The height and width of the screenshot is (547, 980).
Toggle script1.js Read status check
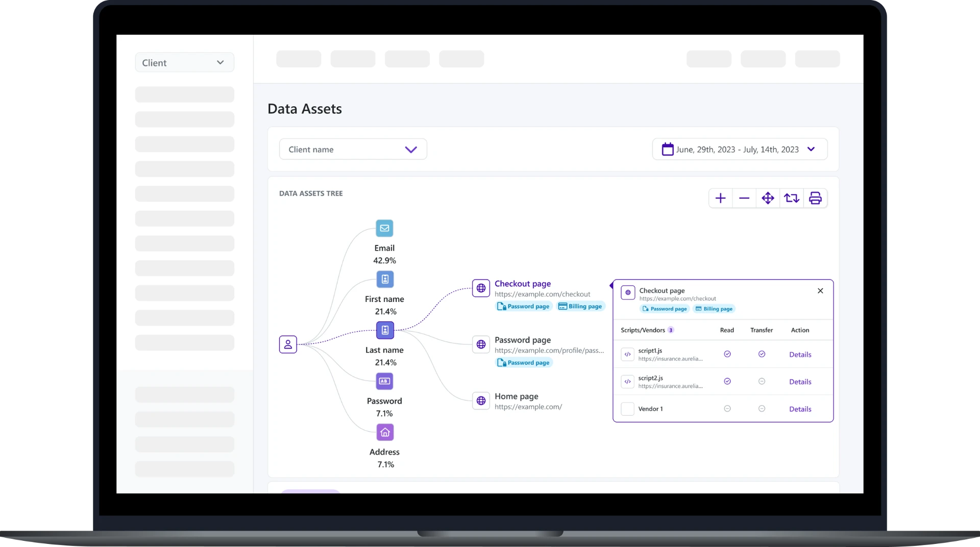coord(727,354)
